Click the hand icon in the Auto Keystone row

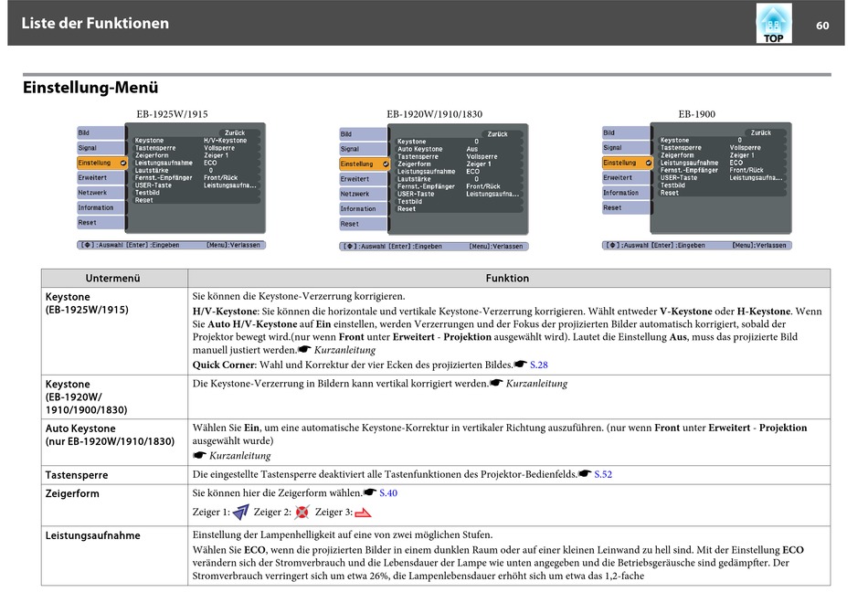pyautogui.click(x=199, y=456)
